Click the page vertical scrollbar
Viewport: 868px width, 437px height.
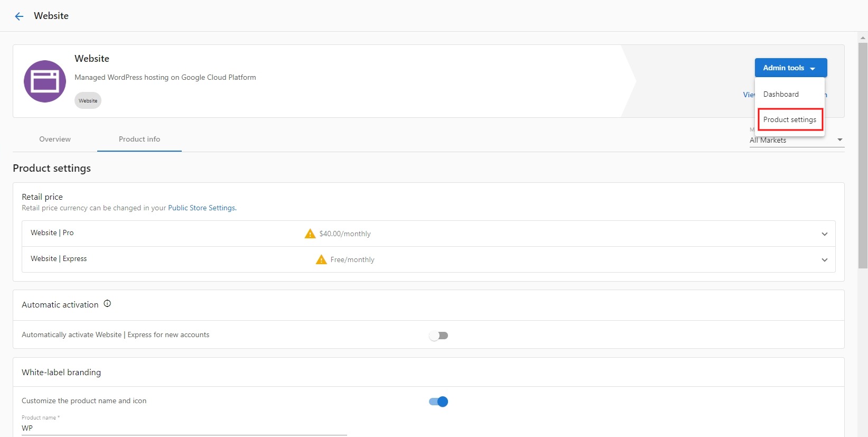[863, 156]
